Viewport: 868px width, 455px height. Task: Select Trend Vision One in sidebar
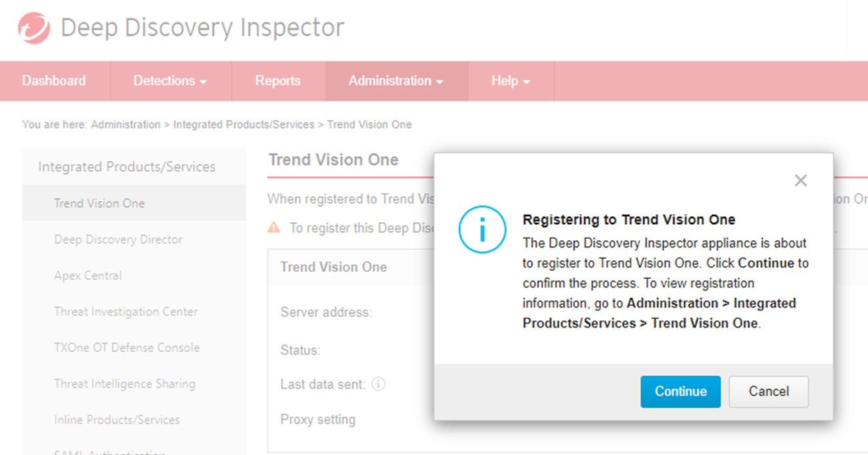[99, 203]
